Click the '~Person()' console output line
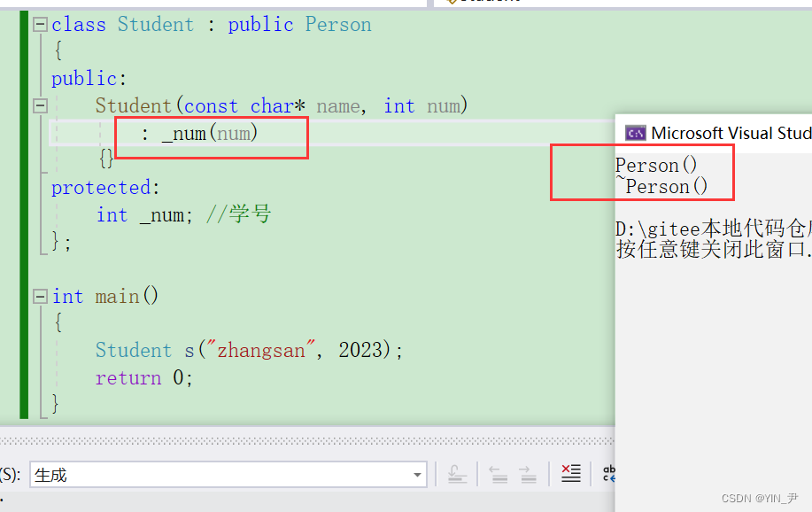The image size is (812, 512). pos(661,186)
